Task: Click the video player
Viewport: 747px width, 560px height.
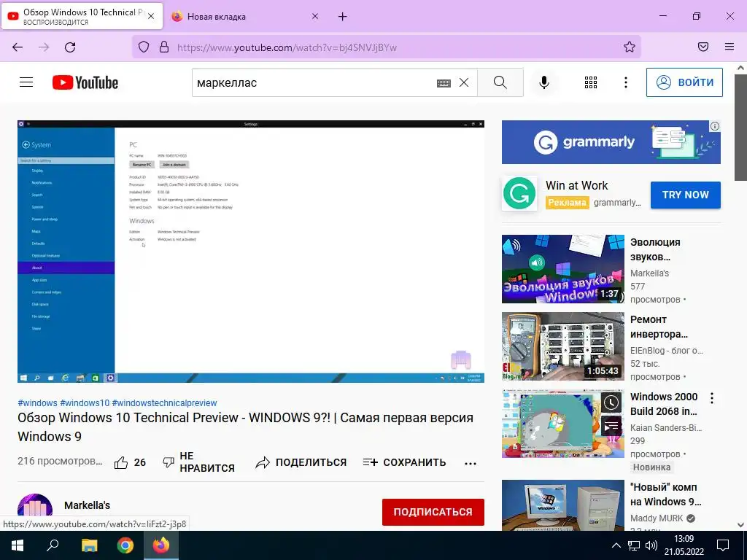Action: pos(251,252)
